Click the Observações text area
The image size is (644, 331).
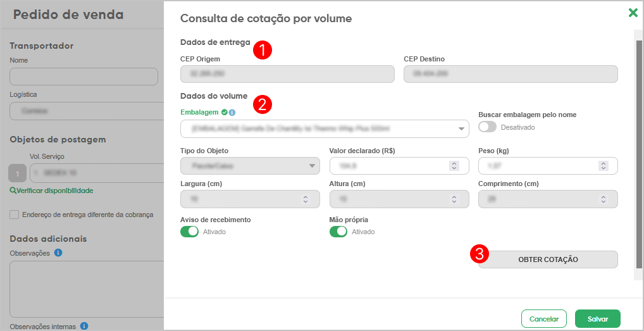pyautogui.click(x=87, y=289)
